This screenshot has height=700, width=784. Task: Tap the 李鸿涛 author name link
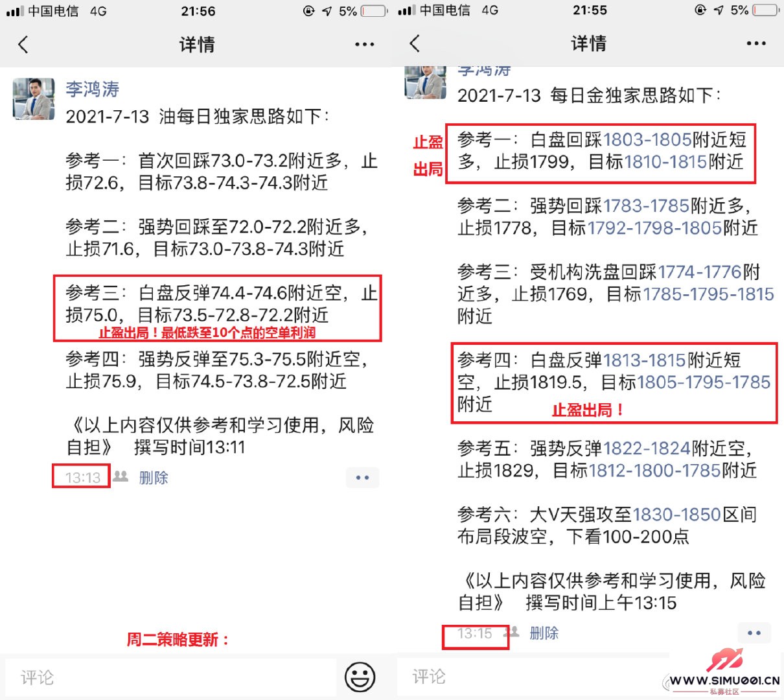(x=92, y=89)
